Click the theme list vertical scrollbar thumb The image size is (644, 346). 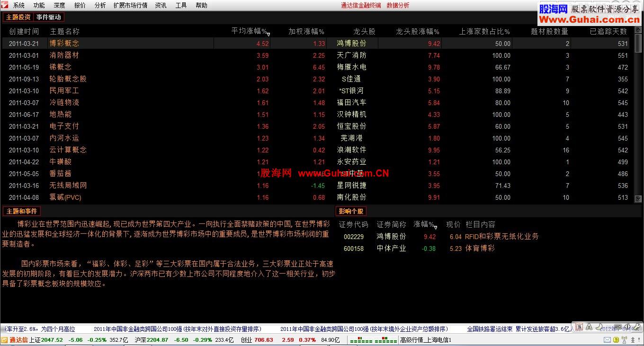638,44
